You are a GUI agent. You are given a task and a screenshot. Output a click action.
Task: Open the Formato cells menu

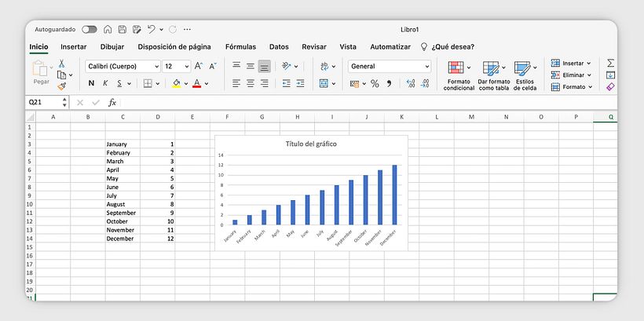click(x=572, y=87)
